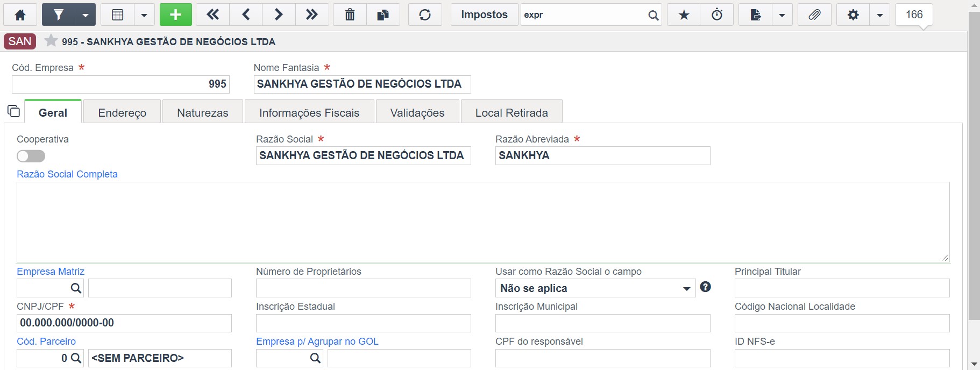Edit the Razão Social field

tap(363, 156)
